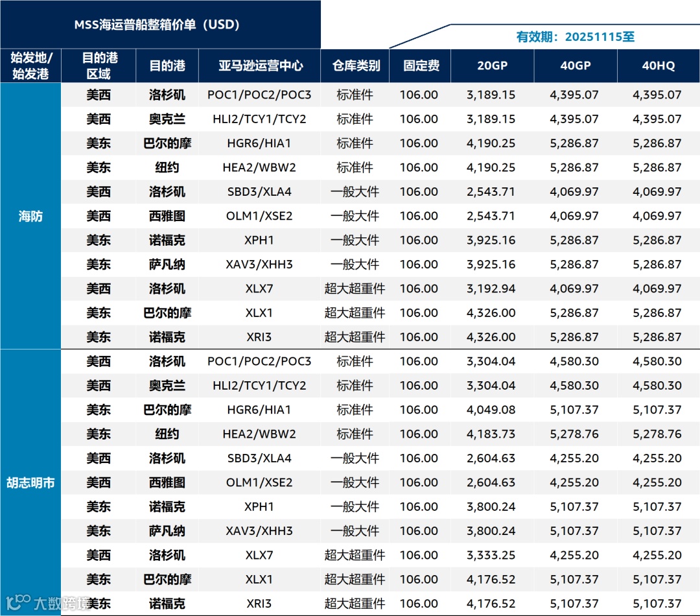Click 40HQ "4,580.30" in 胡志明市 POC1/POC2/POC3 row
The height and width of the screenshot is (616, 700).
(657, 361)
